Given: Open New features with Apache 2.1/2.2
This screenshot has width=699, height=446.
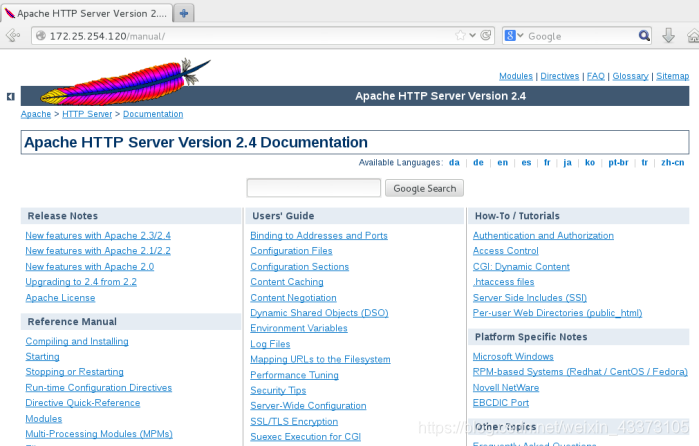Looking at the screenshot, I should pos(98,251).
